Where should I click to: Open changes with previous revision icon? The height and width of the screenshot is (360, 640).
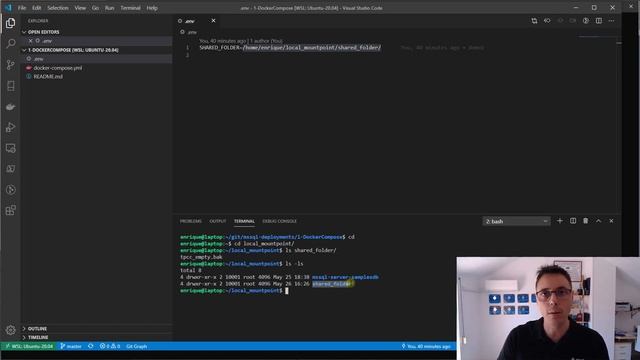547,21
